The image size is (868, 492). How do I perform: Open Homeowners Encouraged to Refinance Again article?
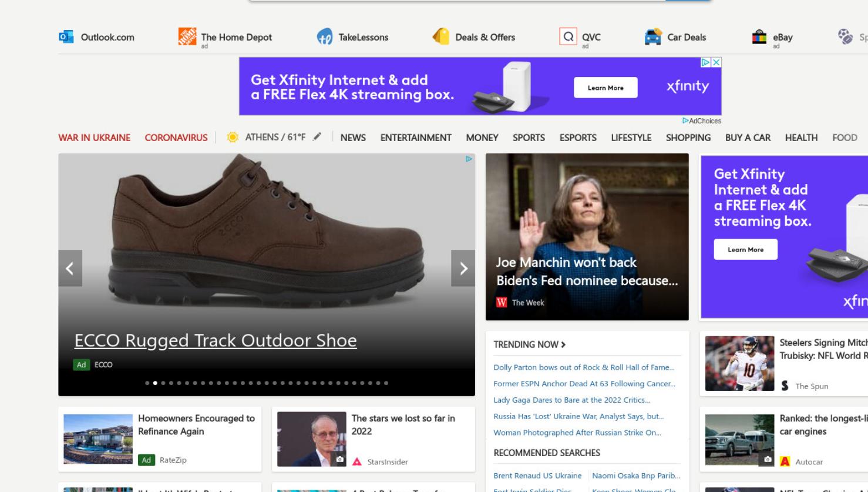[196, 424]
